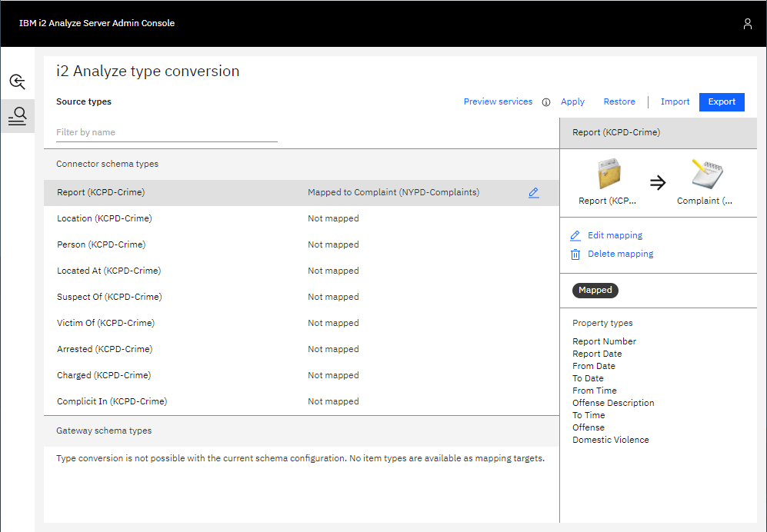Click the trash icon beside Delete mapping

point(575,254)
